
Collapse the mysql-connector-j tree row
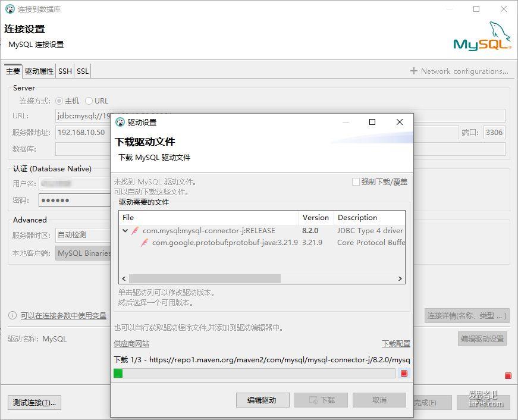click(x=125, y=231)
